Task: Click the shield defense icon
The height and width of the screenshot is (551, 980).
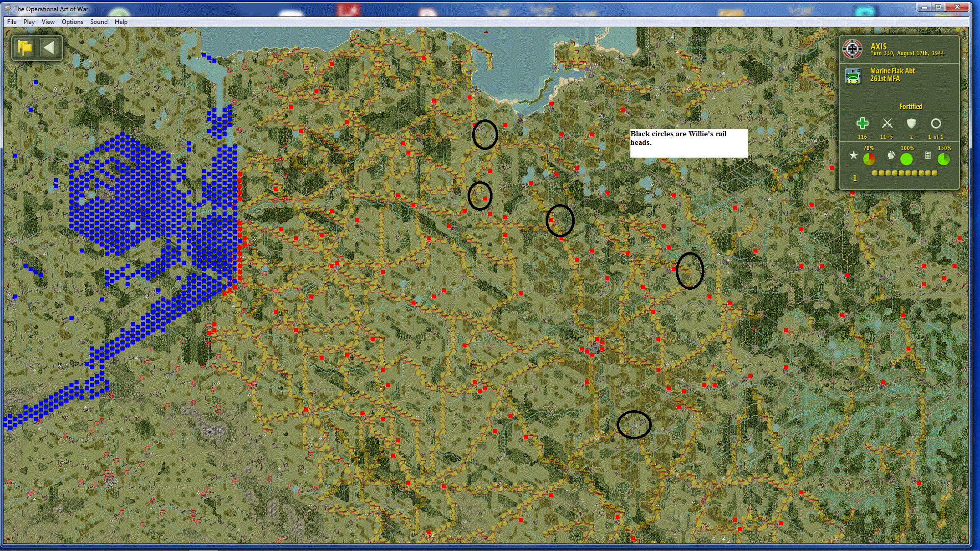Action: (911, 123)
